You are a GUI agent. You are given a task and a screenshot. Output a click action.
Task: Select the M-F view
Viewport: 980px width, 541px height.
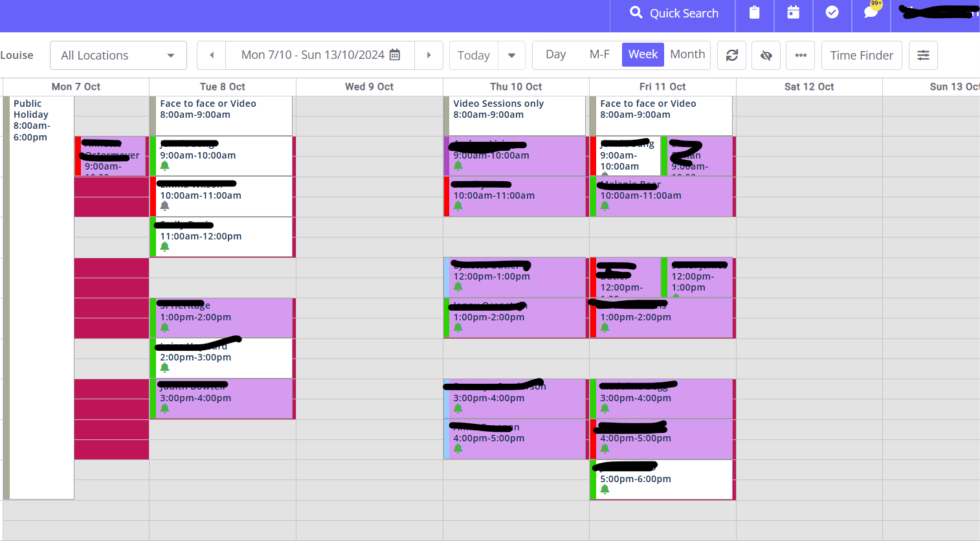point(599,55)
